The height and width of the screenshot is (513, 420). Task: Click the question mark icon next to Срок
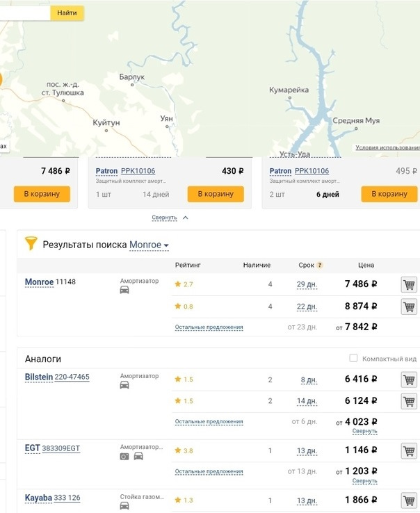(320, 266)
